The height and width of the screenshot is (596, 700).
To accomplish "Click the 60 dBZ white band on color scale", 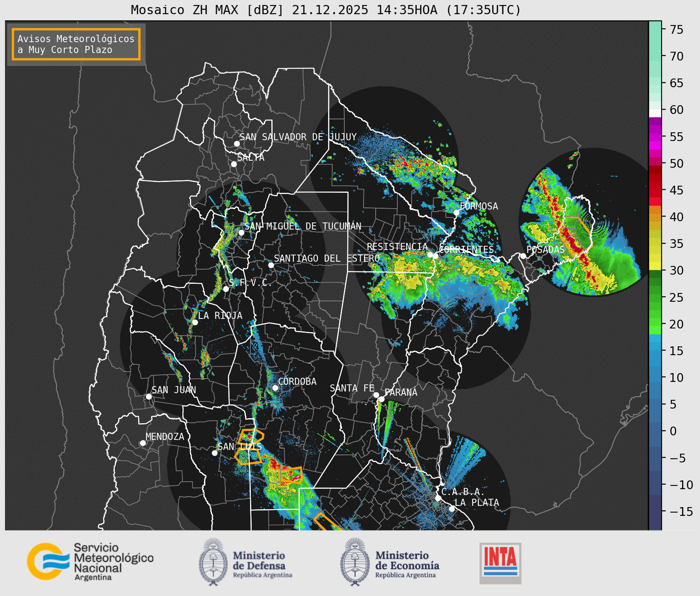I will pyautogui.click(x=655, y=113).
